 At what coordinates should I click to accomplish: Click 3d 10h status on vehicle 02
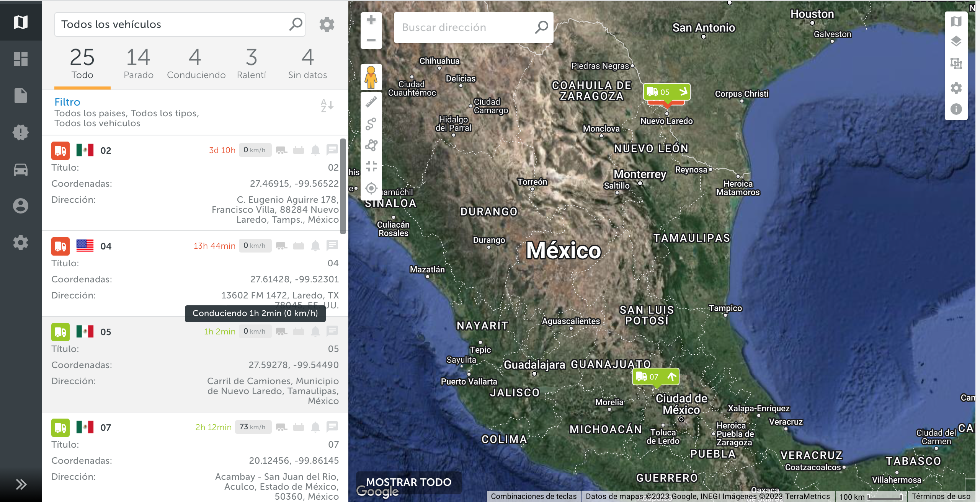pos(222,150)
